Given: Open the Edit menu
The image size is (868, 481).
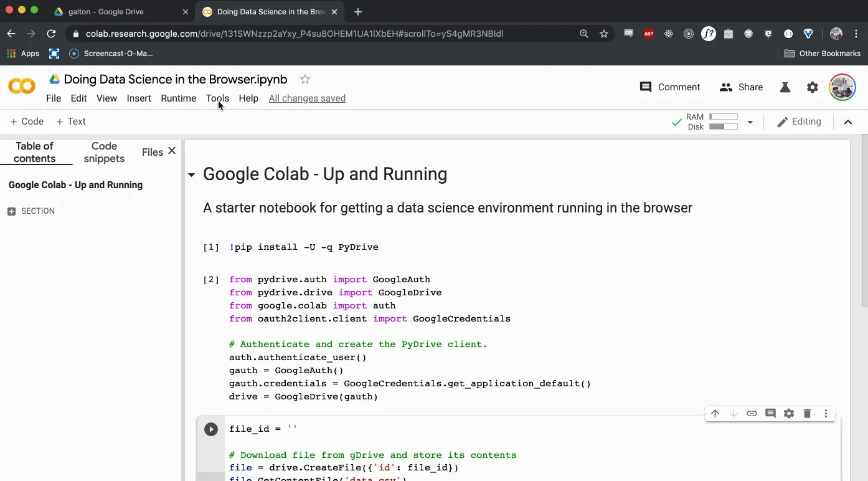Looking at the screenshot, I should pos(78,98).
